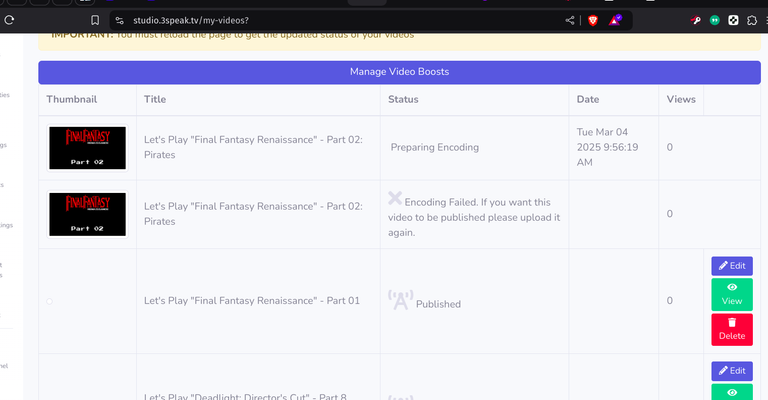Open site settings icon beside the URL

(120, 21)
